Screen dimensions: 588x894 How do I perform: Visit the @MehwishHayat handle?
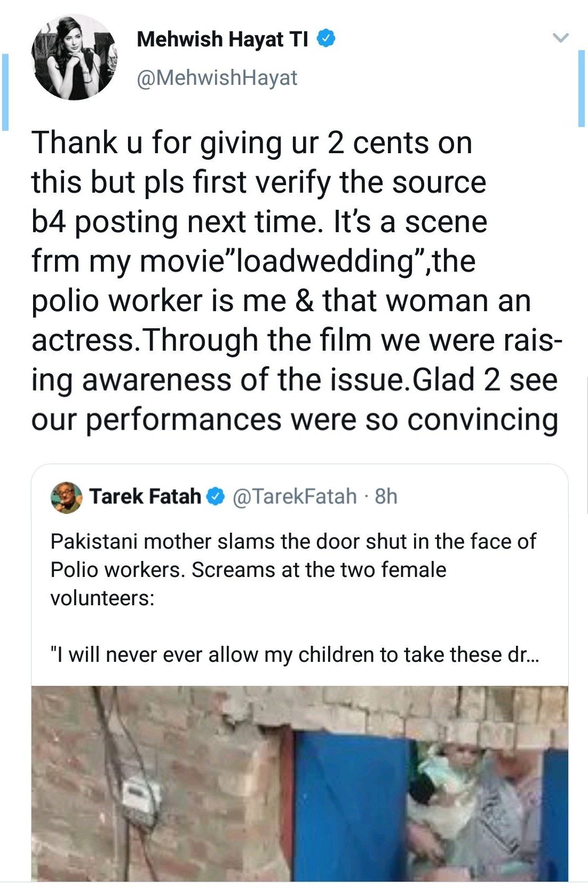click(217, 78)
